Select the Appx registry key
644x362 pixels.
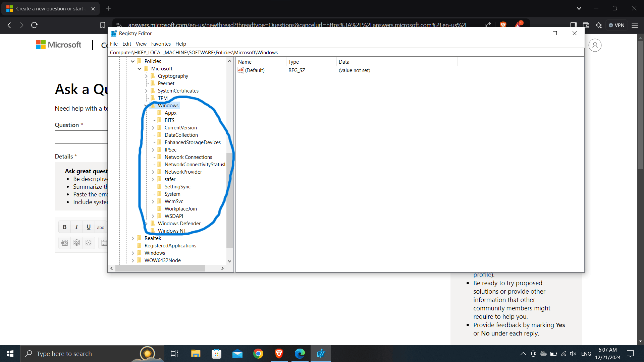click(170, 113)
